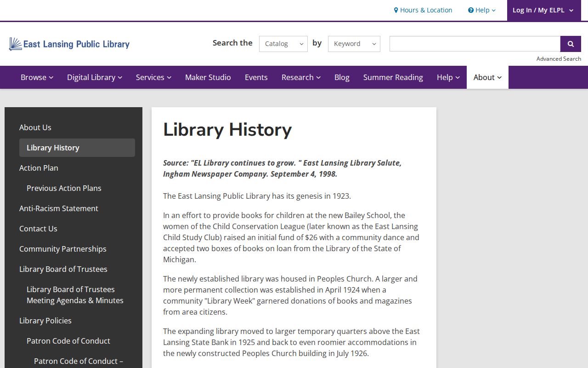Open the Events page

256,77
